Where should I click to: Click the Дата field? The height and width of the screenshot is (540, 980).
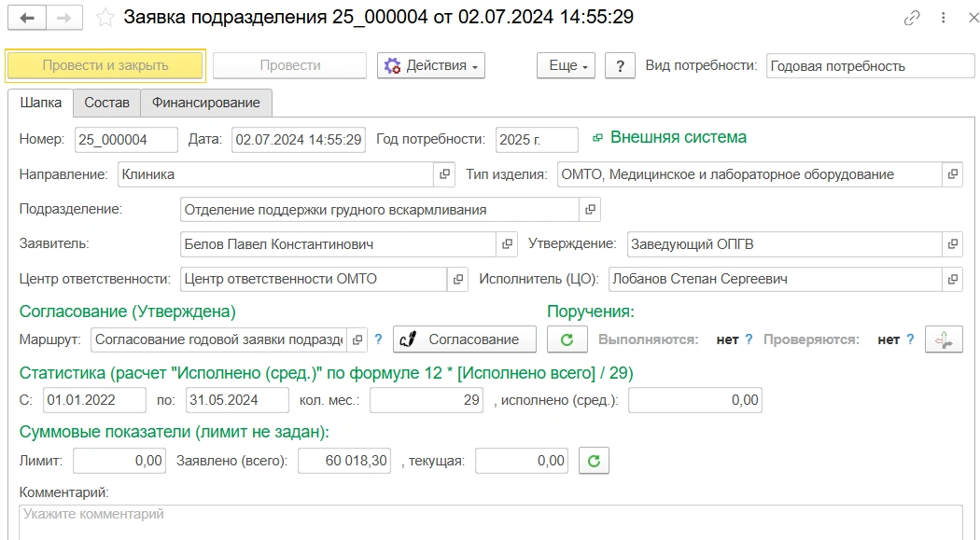[x=299, y=140]
